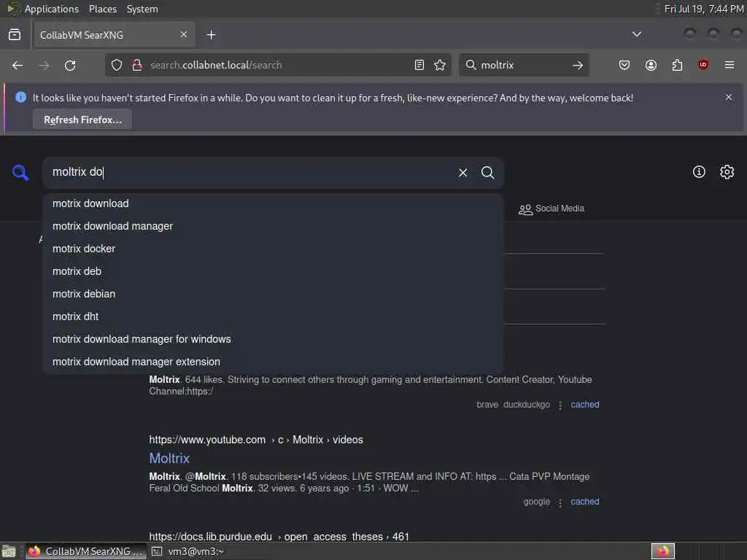Open the Places menu in top panel
This screenshot has width=747, height=560.
[x=102, y=9]
